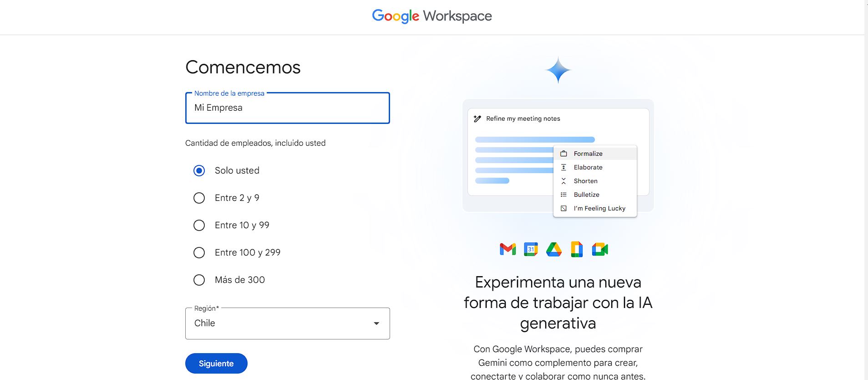Click the Gmail icon
This screenshot has height=380, width=868.
[508, 249]
